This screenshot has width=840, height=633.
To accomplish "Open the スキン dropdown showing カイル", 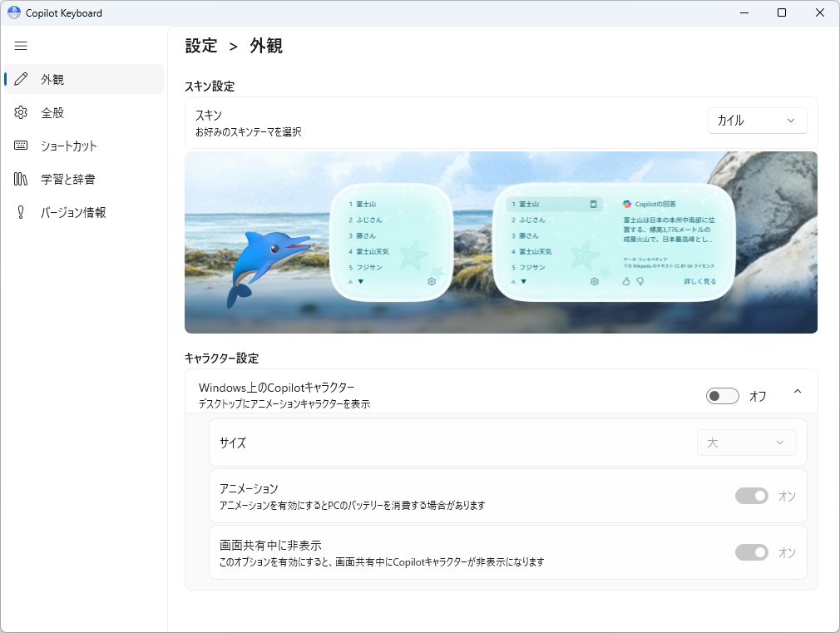I will (x=757, y=121).
